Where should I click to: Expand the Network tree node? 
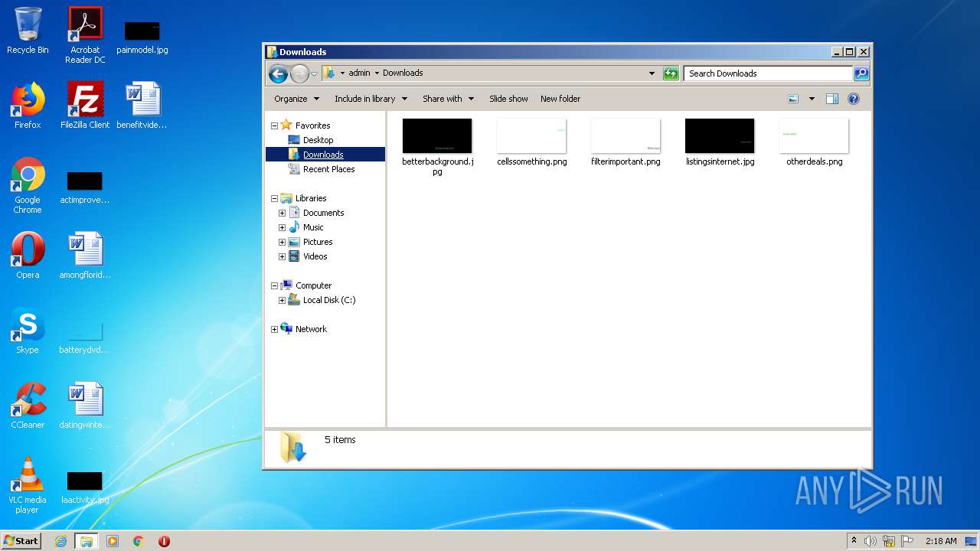point(274,329)
